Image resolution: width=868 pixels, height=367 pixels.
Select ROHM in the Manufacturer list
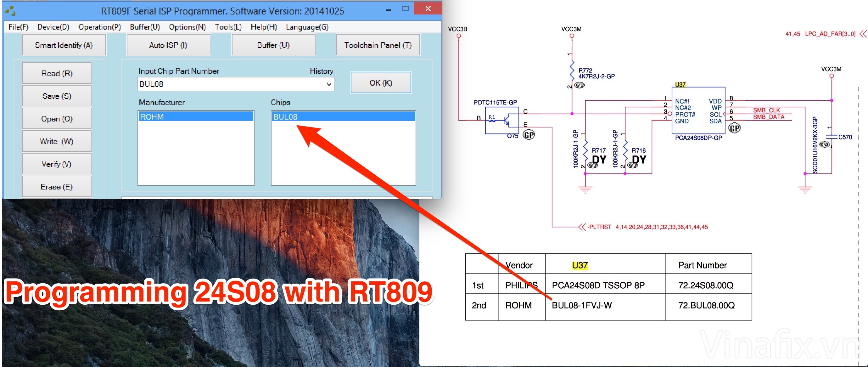pyautogui.click(x=196, y=116)
